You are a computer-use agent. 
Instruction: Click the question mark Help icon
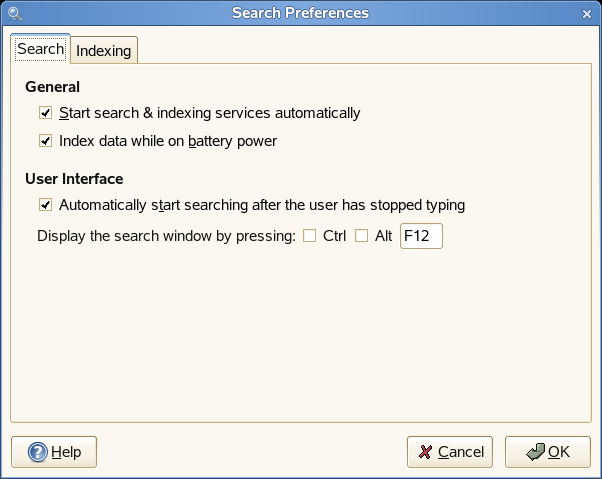38,452
